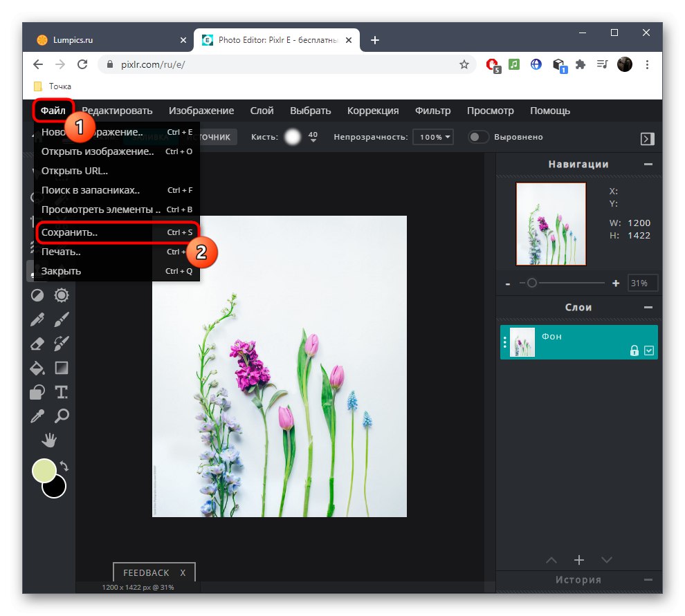Select the Eraser tool
685x616 pixels.
point(37,344)
